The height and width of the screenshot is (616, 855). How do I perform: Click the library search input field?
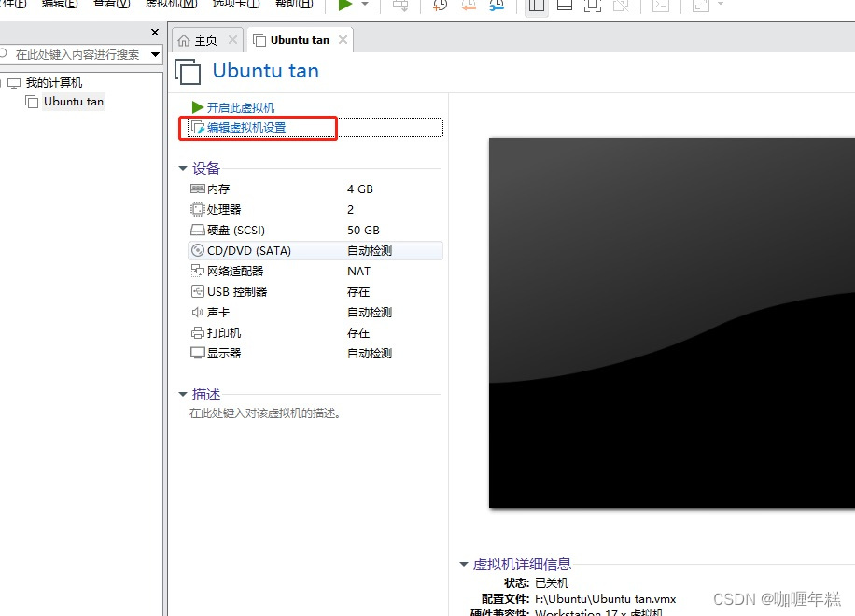coord(75,54)
